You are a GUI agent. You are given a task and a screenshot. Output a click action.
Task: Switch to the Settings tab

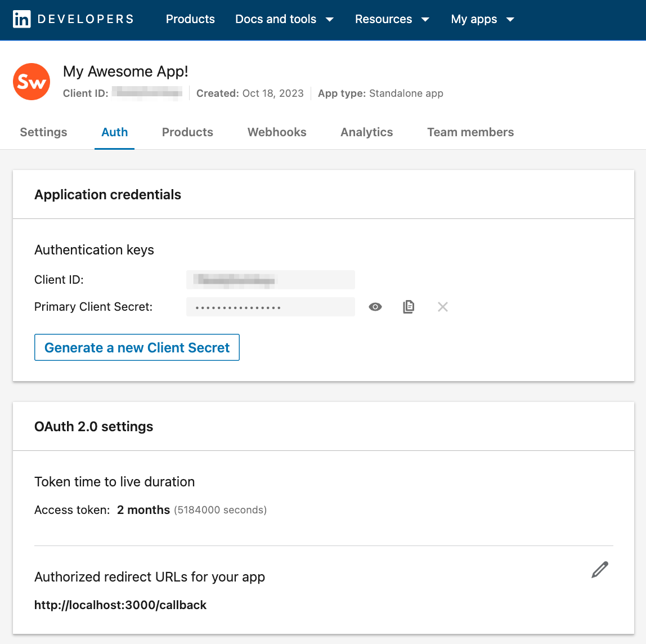pyautogui.click(x=44, y=132)
